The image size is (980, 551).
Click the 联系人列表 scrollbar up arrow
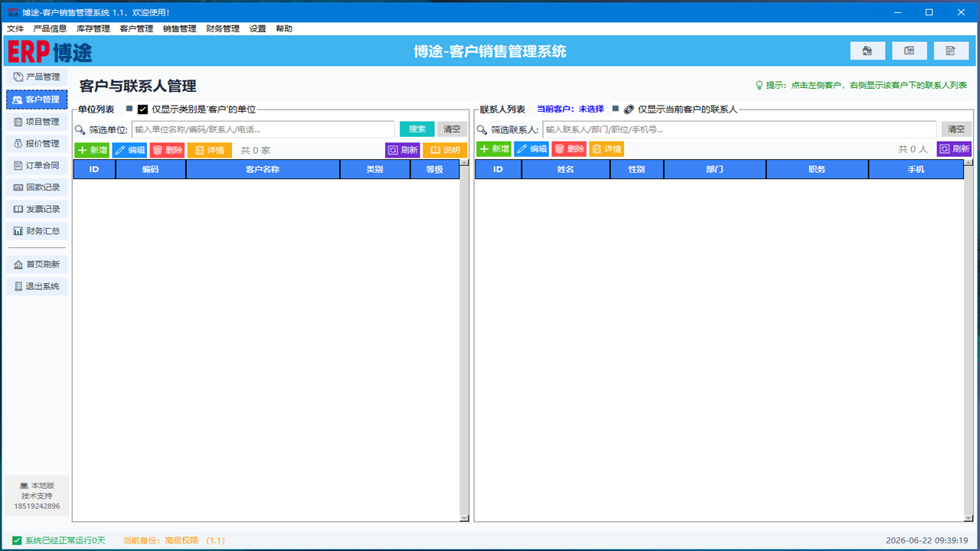(x=969, y=163)
